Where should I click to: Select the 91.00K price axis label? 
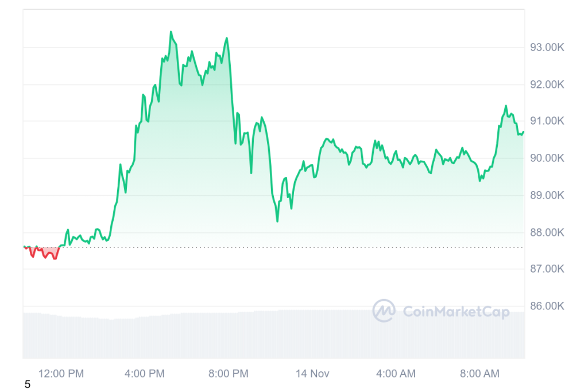coord(548,122)
